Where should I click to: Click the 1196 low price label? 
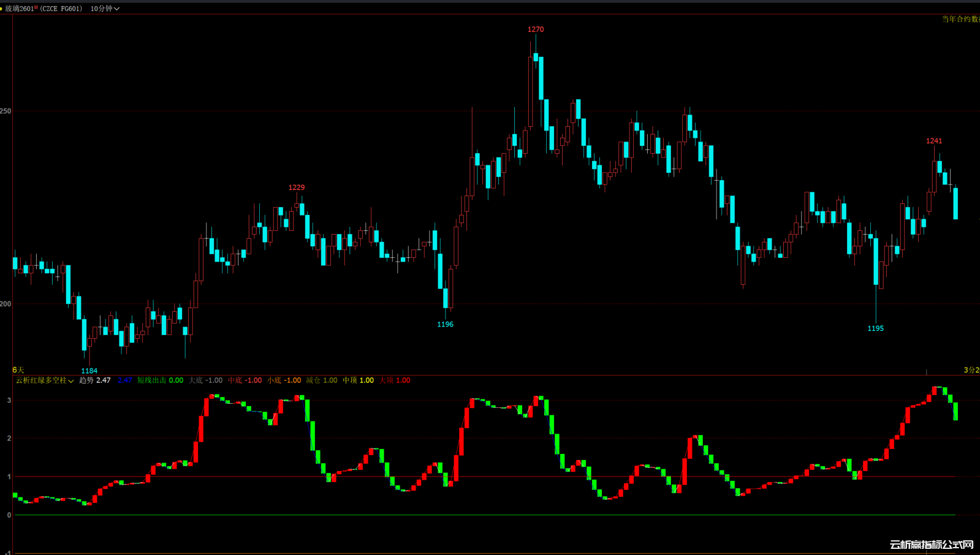coord(446,324)
